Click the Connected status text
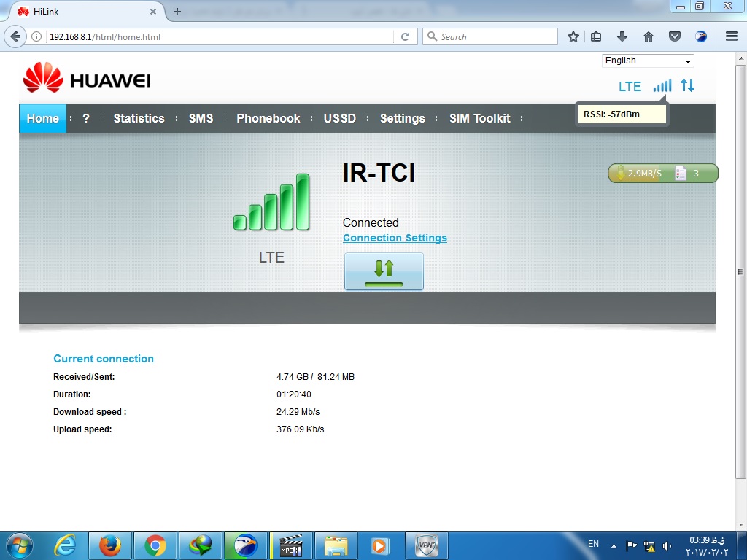The height and width of the screenshot is (560, 747). click(x=371, y=222)
